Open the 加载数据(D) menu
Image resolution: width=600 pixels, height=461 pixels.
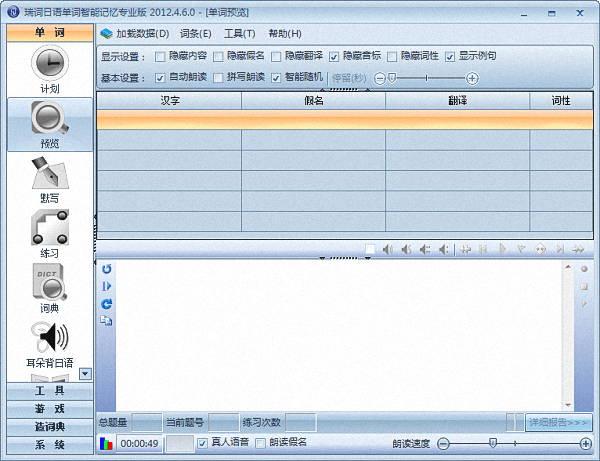pos(135,33)
